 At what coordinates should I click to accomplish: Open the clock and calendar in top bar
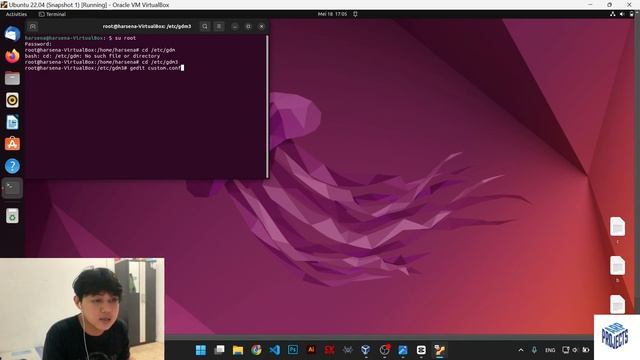point(332,14)
